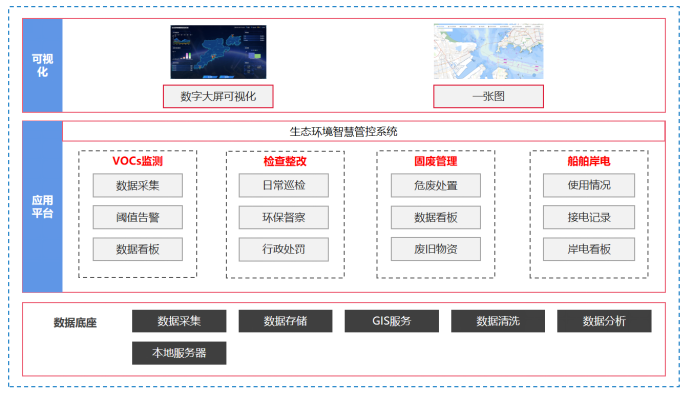Open the 使用情况 module
Screen dimensions: 693x398
point(589,186)
